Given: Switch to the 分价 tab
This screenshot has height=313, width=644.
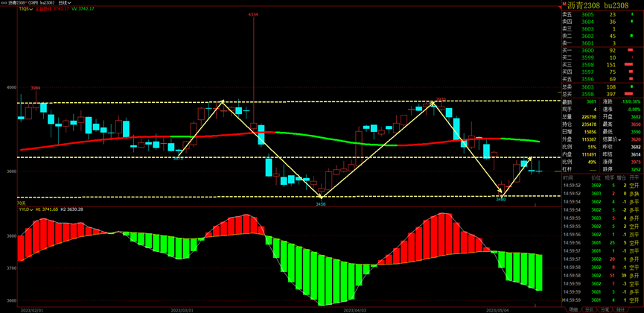Looking at the screenshot, I should click(590, 309).
